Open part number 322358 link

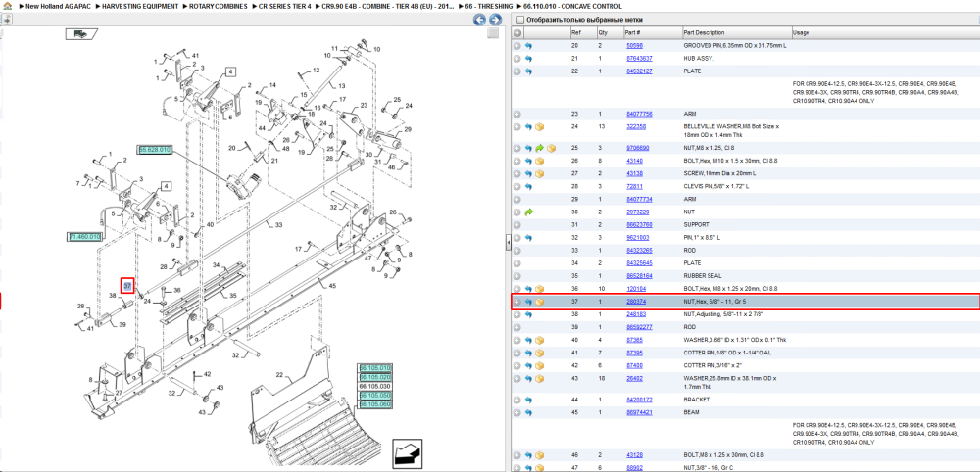tap(636, 127)
